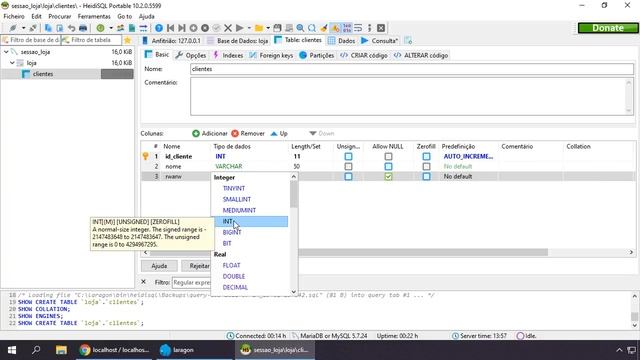The image size is (640, 360).
Task: Toggle Unsigned checkbox for nome column
Action: [348, 167]
